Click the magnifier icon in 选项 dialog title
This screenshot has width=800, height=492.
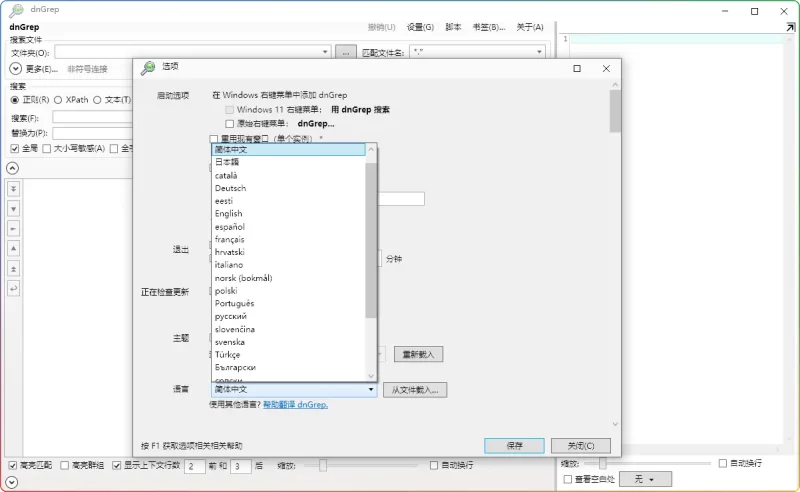pos(148,67)
